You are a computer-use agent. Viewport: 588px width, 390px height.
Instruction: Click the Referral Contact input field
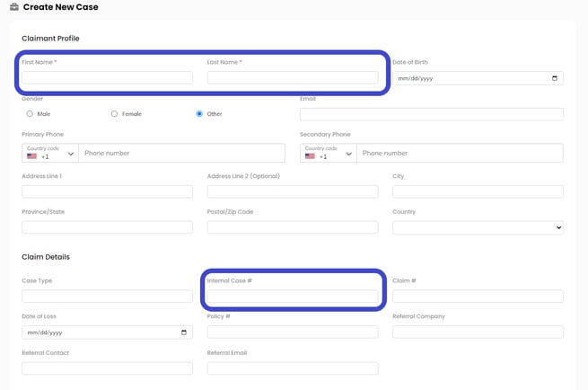(x=107, y=368)
